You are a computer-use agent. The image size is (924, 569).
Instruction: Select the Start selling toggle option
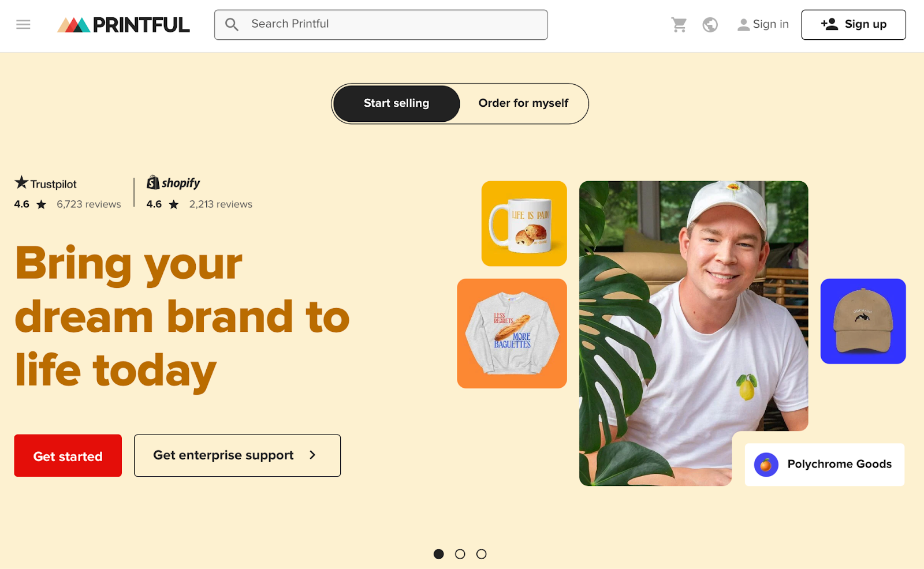click(396, 103)
